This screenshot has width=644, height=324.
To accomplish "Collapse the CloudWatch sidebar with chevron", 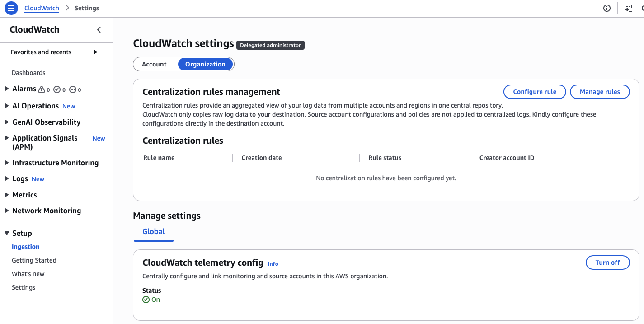I will [x=99, y=30].
